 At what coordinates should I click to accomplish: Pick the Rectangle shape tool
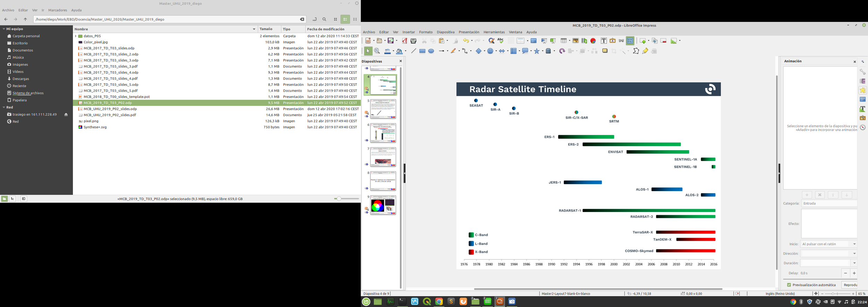pos(422,51)
